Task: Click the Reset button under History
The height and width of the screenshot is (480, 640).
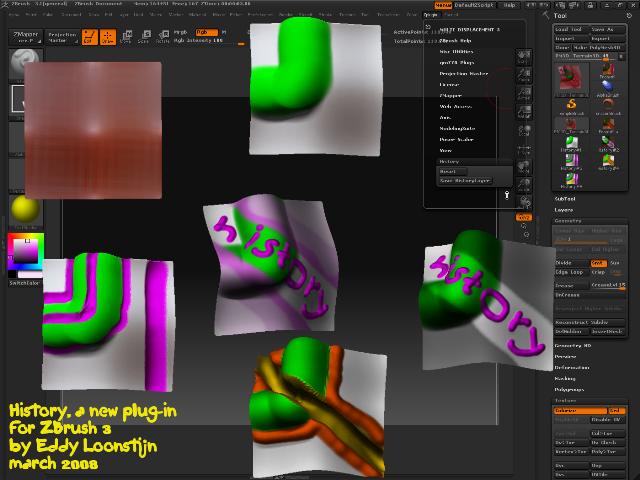Action: coord(452,171)
